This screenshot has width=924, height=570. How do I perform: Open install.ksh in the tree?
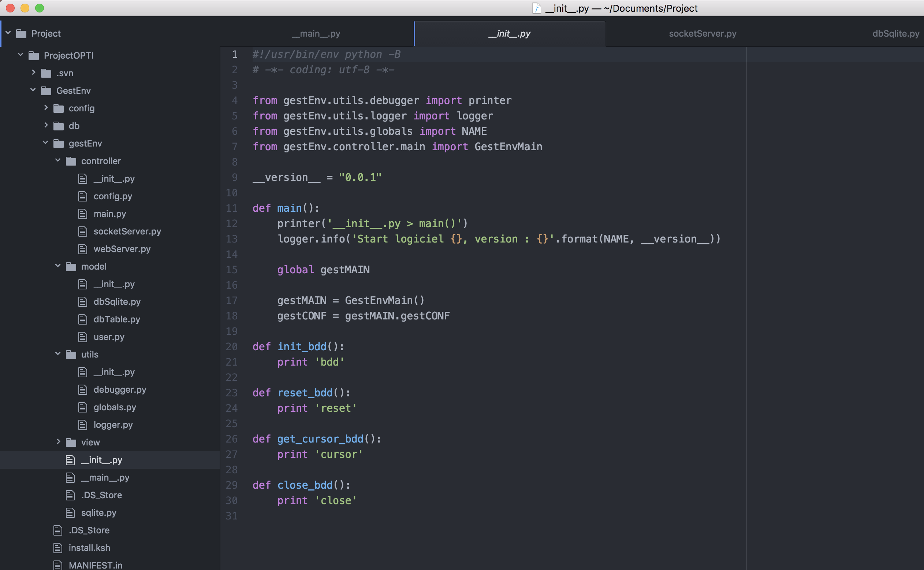coord(89,548)
